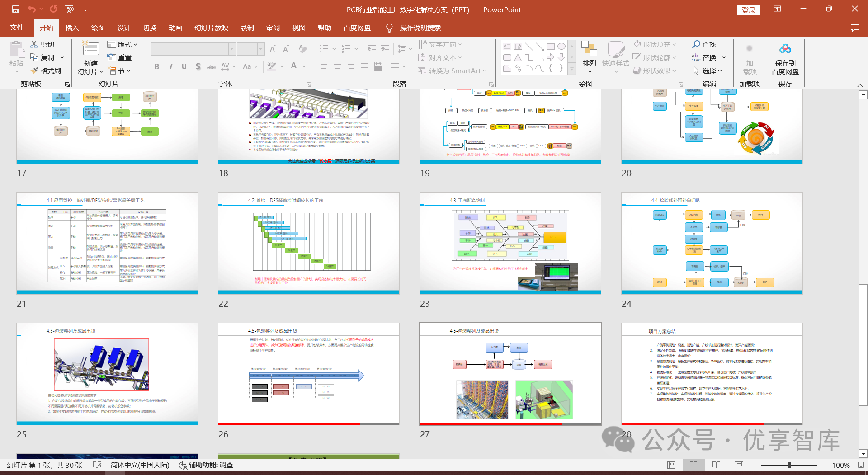This screenshot has width=868, height=475.
Task: Click Shape Effects (形状效果) button
Action: pos(655,71)
